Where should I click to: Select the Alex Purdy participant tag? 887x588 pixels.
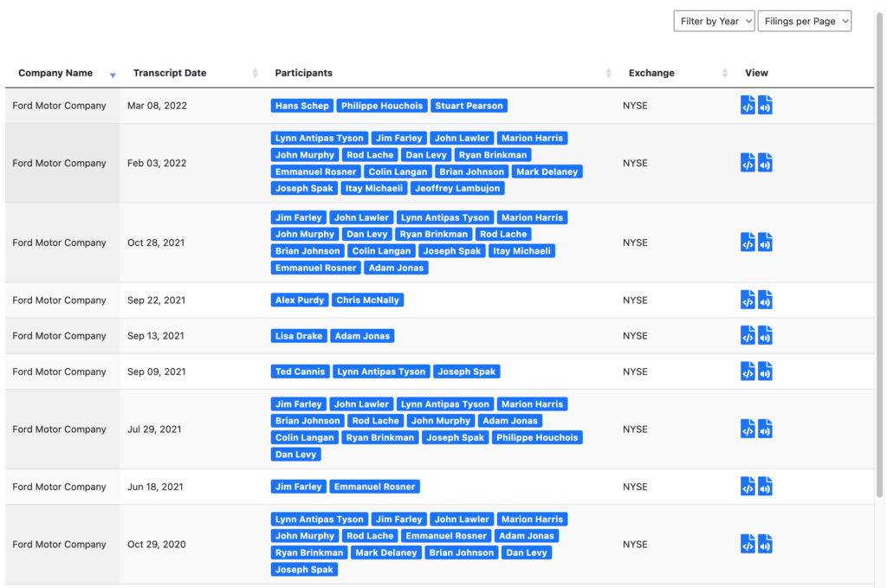pyautogui.click(x=300, y=300)
